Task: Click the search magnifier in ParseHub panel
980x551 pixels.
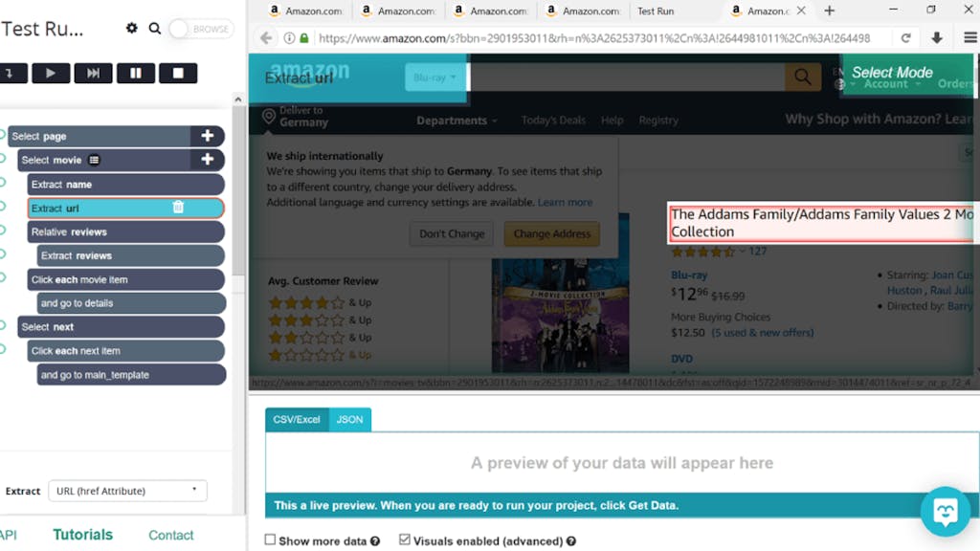Action: click(x=154, y=28)
